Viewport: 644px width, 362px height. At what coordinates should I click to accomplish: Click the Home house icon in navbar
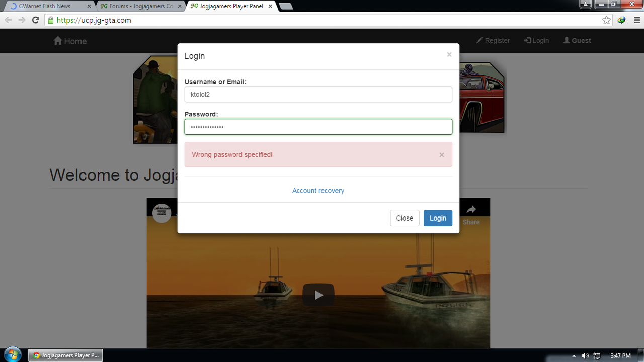pyautogui.click(x=57, y=40)
